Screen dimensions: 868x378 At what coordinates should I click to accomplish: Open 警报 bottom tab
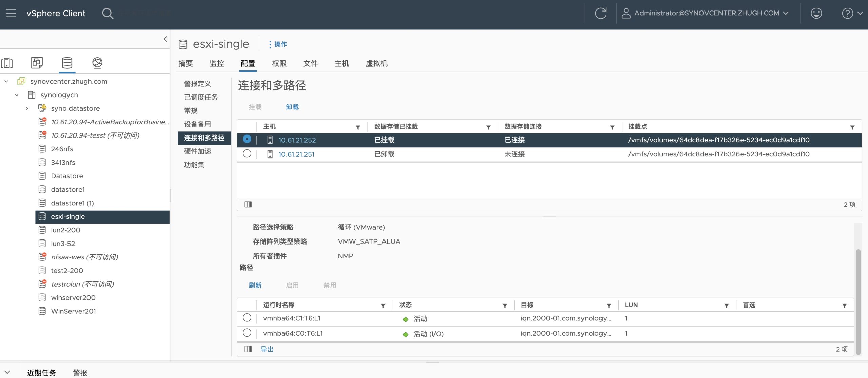click(80, 373)
